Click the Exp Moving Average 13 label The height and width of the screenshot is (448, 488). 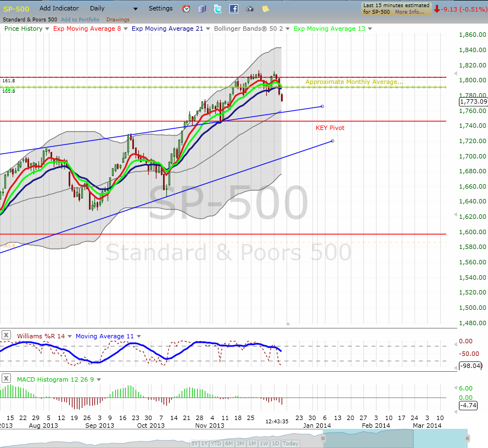pyautogui.click(x=329, y=29)
